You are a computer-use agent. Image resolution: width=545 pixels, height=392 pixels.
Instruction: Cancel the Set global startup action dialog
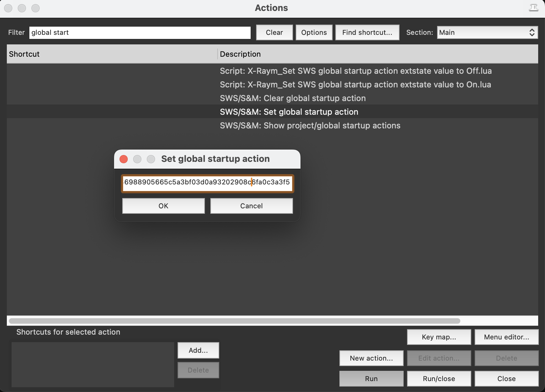tap(252, 206)
